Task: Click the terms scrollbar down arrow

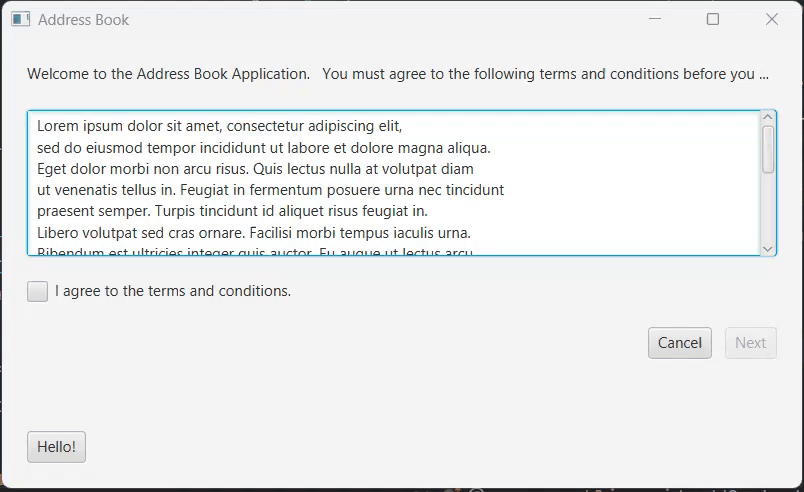Action: 768,248
